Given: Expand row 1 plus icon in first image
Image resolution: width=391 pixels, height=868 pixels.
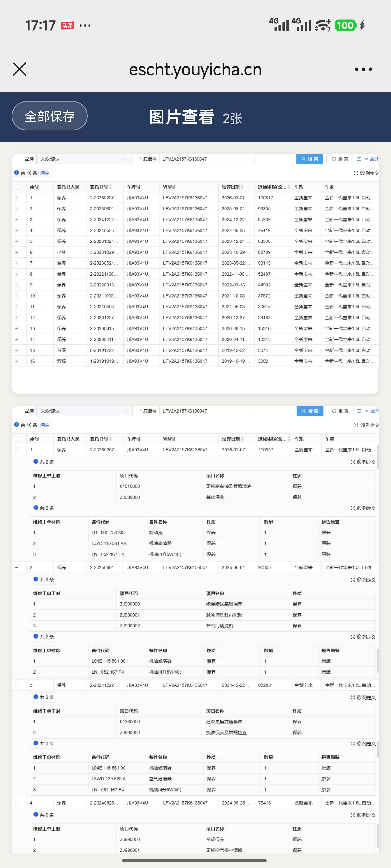Looking at the screenshot, I should pos(17,198).
